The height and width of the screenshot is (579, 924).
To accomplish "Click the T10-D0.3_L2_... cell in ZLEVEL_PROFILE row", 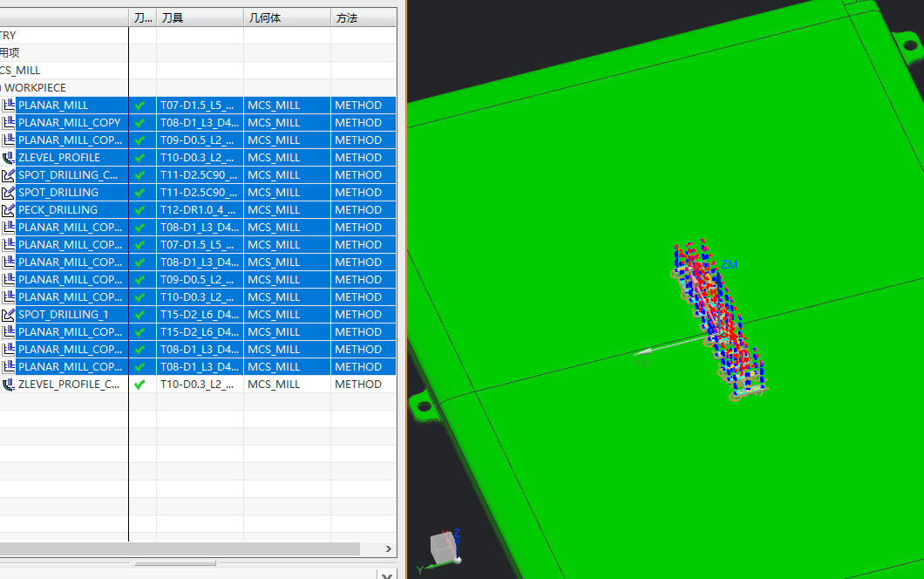I will (x=200, y=158).
